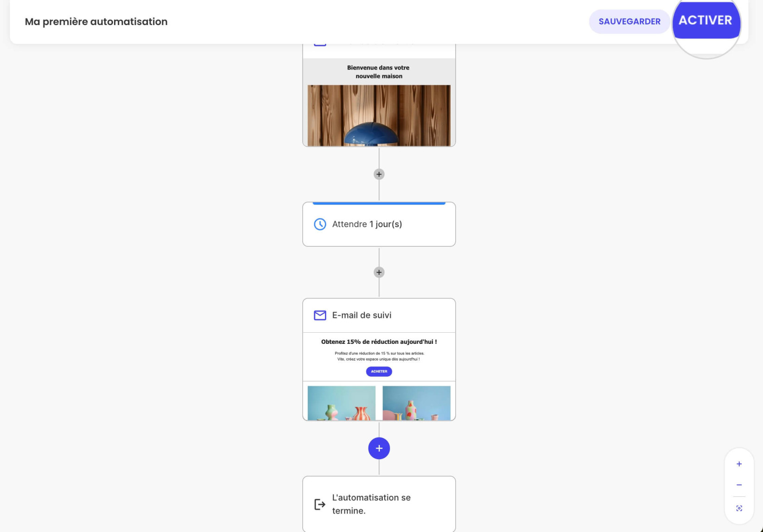The image size is (763, 532).
Task: Click the fit-to-screen canvas icon
Action: [x=739, y=508]
